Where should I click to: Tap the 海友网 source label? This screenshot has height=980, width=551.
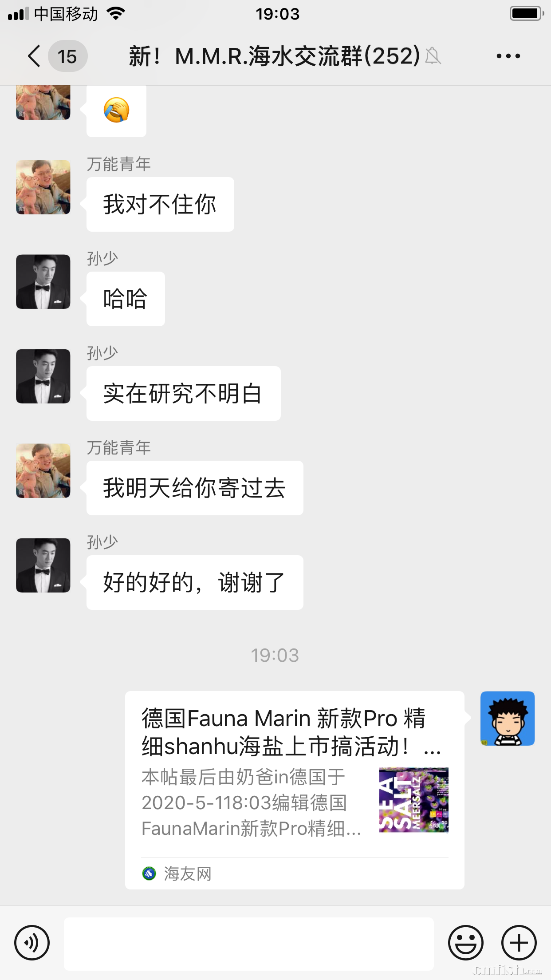tap(188, 873)
